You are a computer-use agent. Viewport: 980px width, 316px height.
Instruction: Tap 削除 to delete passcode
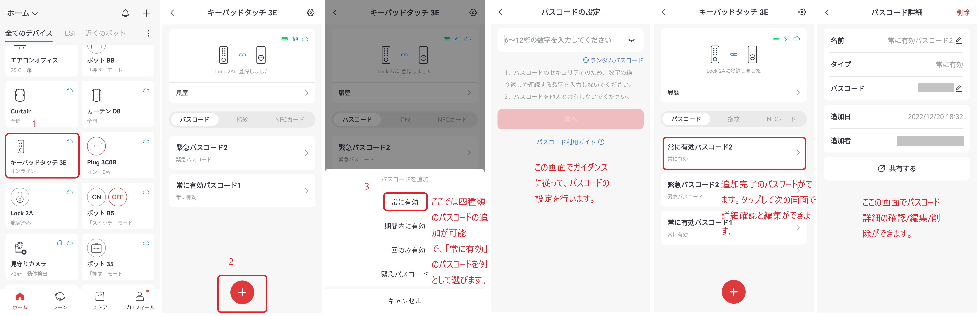point(963,13)
